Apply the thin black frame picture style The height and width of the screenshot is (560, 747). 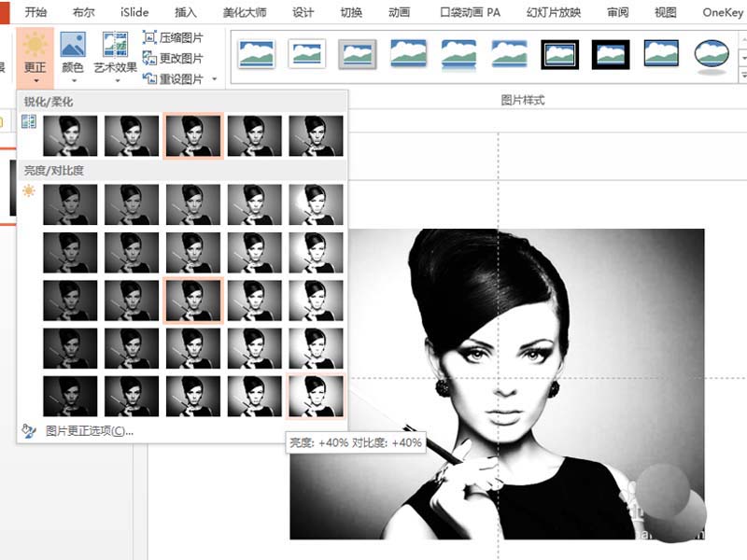tap(661, 53)
